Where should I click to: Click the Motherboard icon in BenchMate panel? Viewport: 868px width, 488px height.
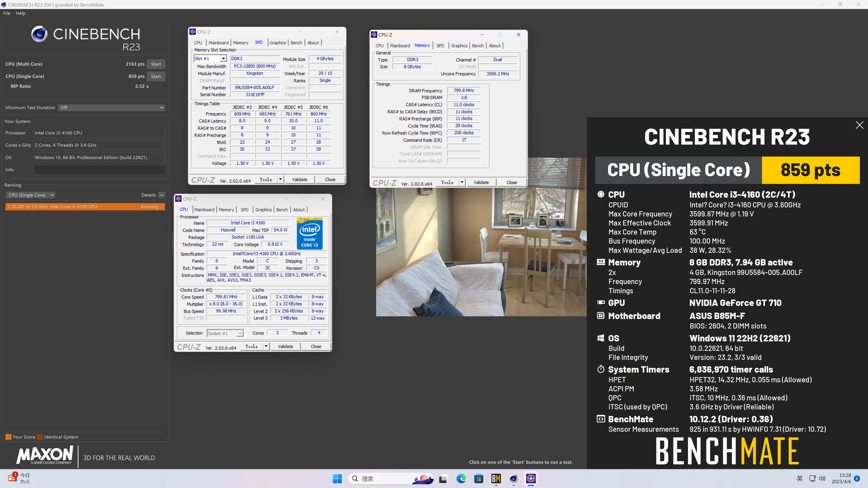601,316
